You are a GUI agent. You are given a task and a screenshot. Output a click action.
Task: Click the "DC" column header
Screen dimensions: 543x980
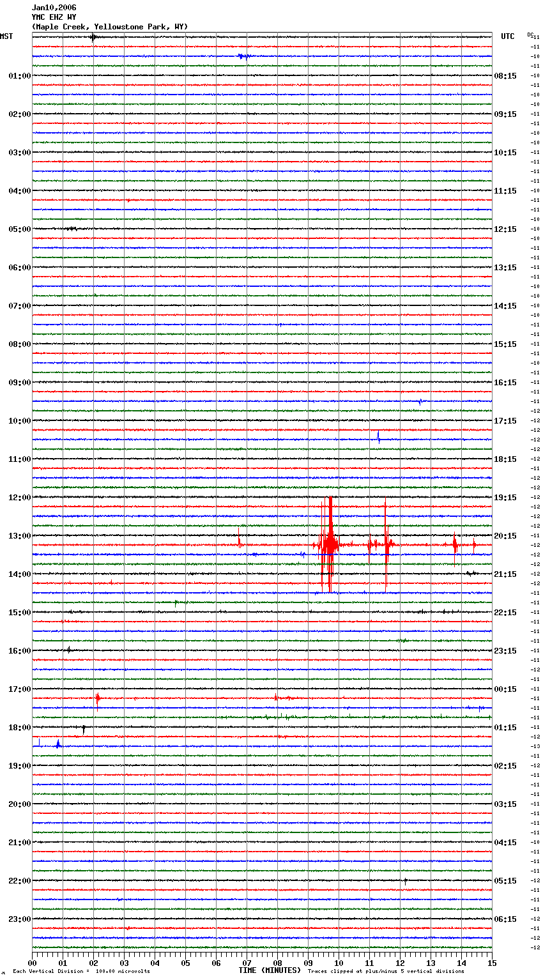click(530, 34)
